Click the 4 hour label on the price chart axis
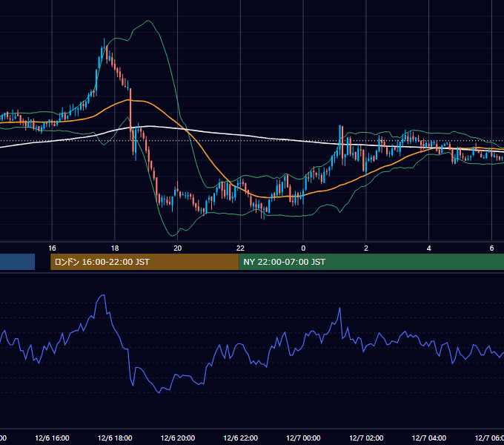The width and height of the screenshot is (504, 445). (x=429, y=248)
